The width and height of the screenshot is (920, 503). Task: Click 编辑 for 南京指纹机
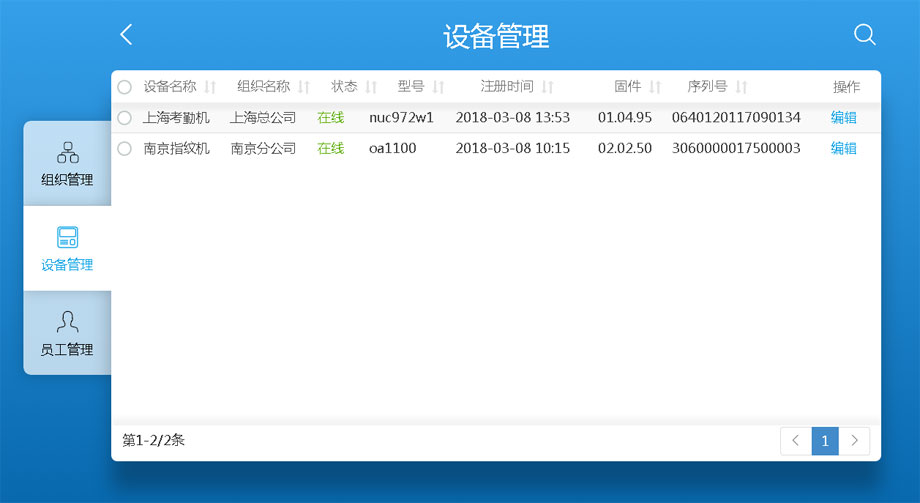pos(843,149)
